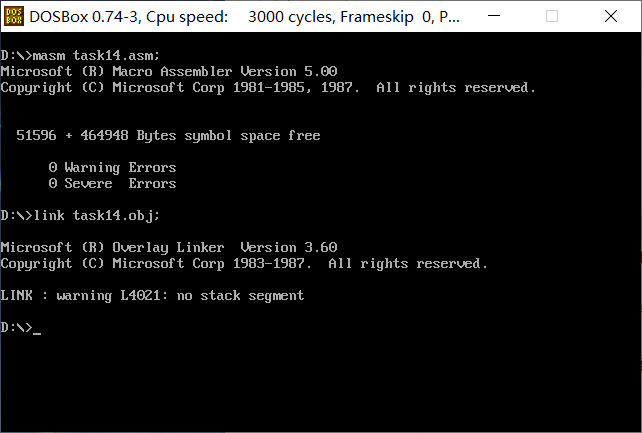The width and height of the screenshot is (642, 433).
Task: Click 'Macro Assembler Version 5.00' text
Action: pyautogui.click(x=225, y=71)
